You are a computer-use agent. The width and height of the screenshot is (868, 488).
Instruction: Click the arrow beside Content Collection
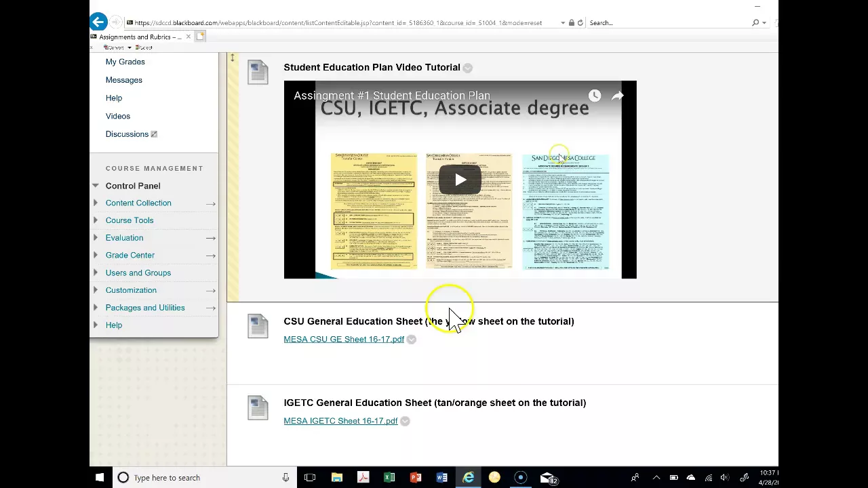(210, 203)
